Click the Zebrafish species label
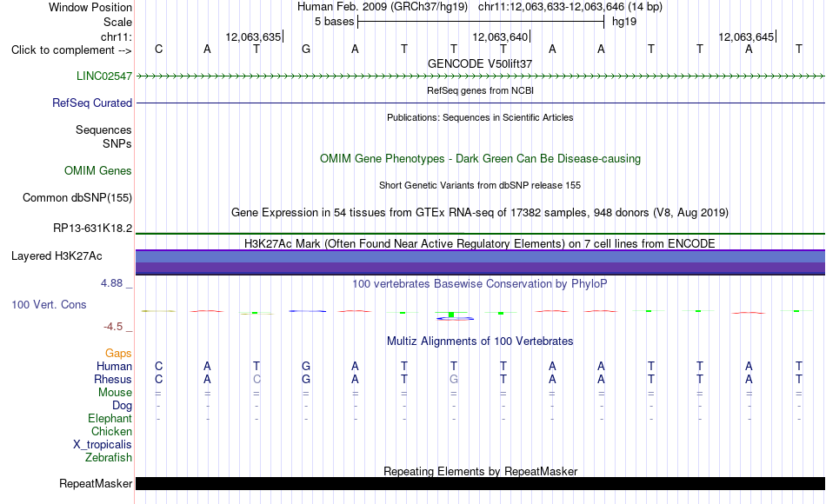 pyautogui.click(x=109, y=457)
